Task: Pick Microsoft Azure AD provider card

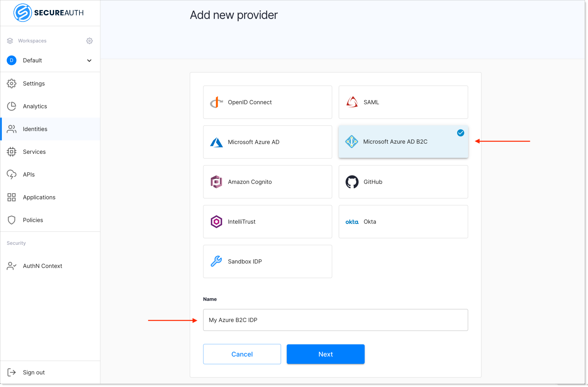Action: point(267,142)
